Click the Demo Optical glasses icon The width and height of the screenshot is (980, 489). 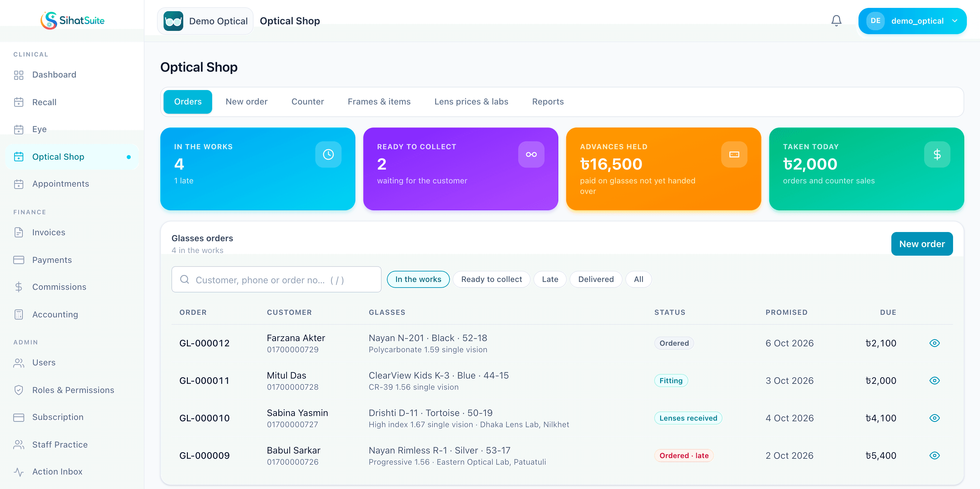point(173,21)
